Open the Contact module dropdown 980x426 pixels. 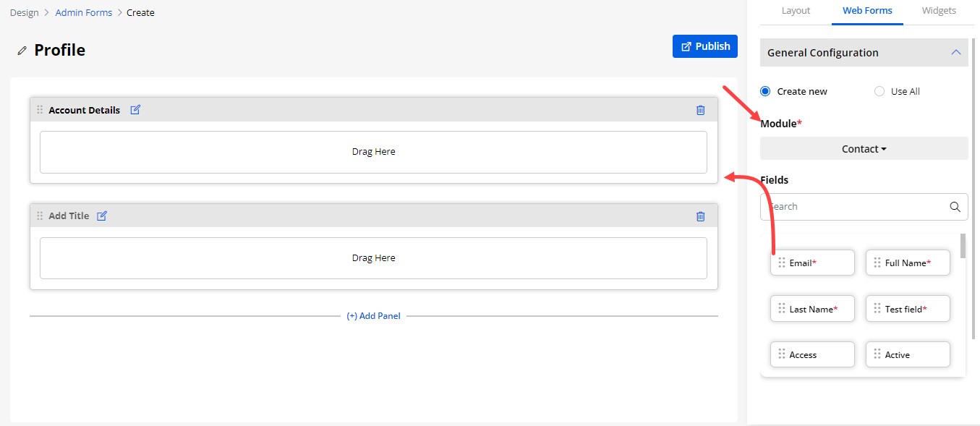point(864,149)
